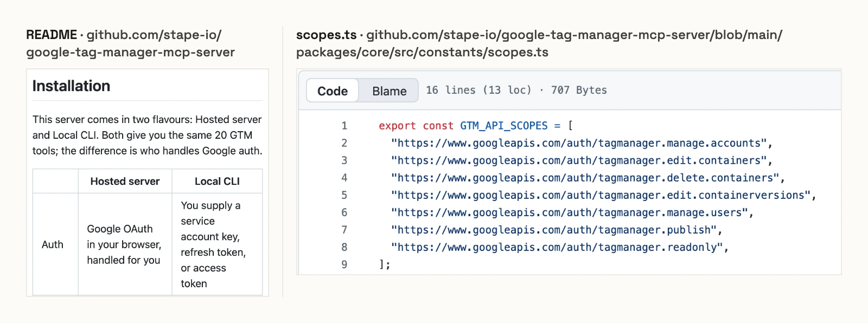This screenshot has height=323, width=868.
Task: Click the tagmanager.readonly scope string
Action: coord(557,247)
